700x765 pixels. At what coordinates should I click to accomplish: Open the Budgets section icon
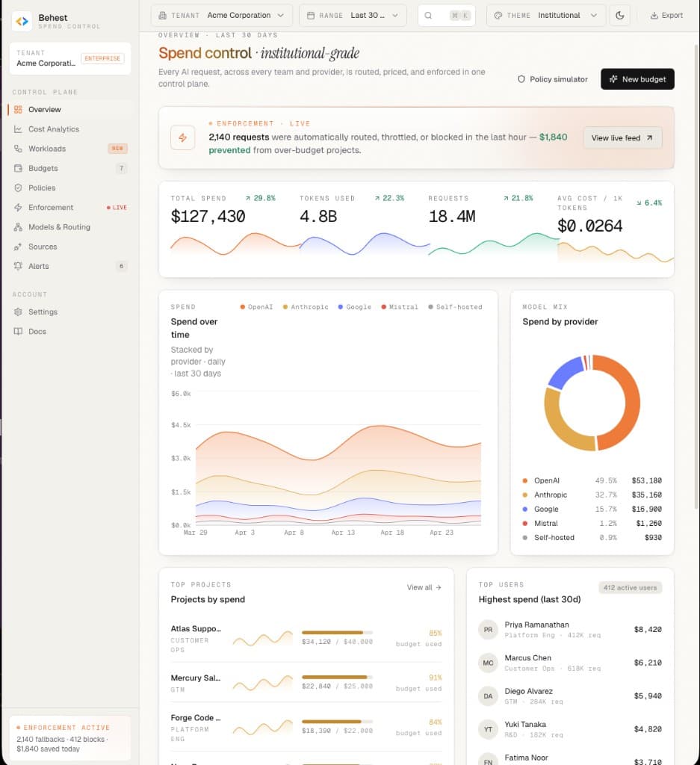[16, 168]
